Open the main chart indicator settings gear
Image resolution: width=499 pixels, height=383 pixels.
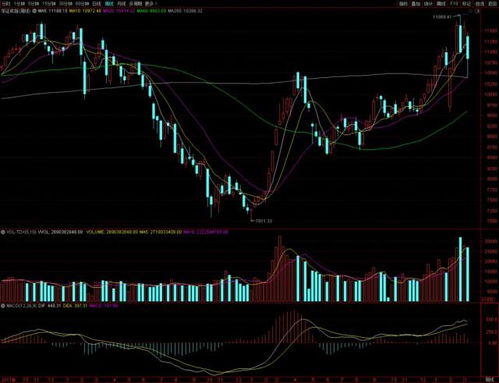34,11
